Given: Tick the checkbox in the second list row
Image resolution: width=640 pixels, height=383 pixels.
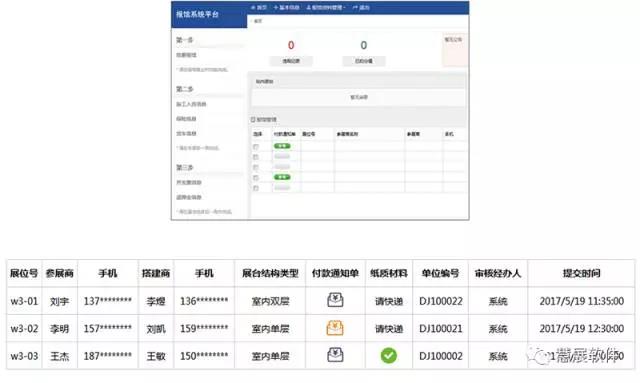Looking at the screenshot, I should pos(256,157).
